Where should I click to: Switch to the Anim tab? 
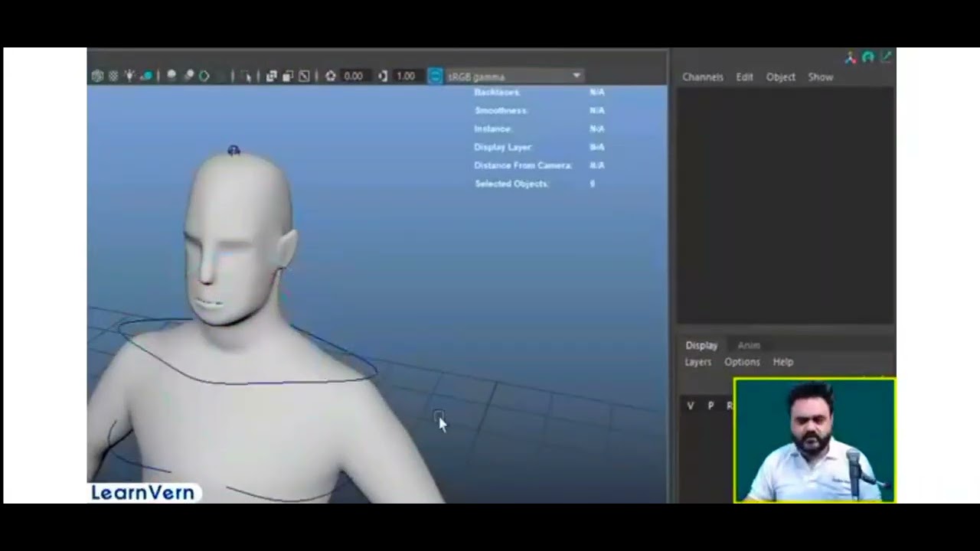point(749,346)
